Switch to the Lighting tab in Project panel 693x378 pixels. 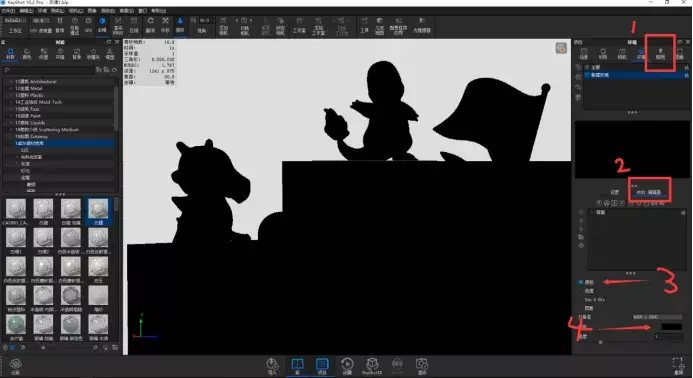point(660,53)
